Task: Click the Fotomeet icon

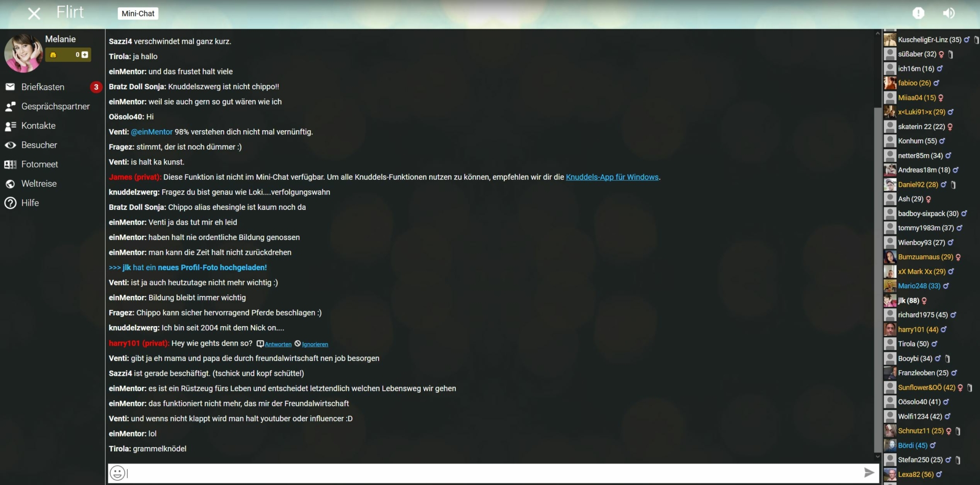Action: pyautogui.click(x=10, y=164)
